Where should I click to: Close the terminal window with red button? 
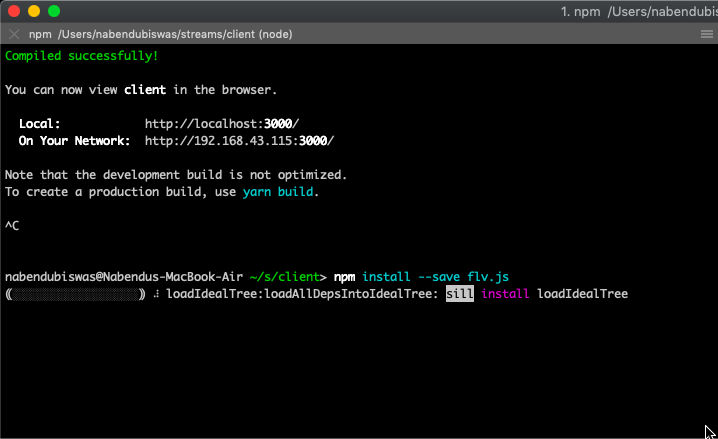[14, 11]
